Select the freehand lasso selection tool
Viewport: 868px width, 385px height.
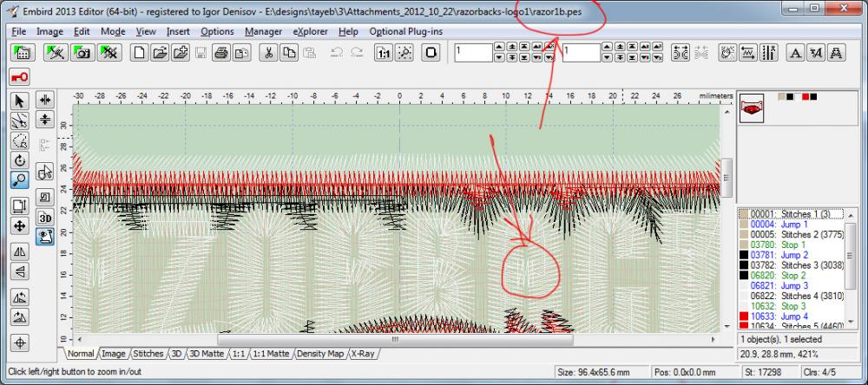tap(20, 140)
